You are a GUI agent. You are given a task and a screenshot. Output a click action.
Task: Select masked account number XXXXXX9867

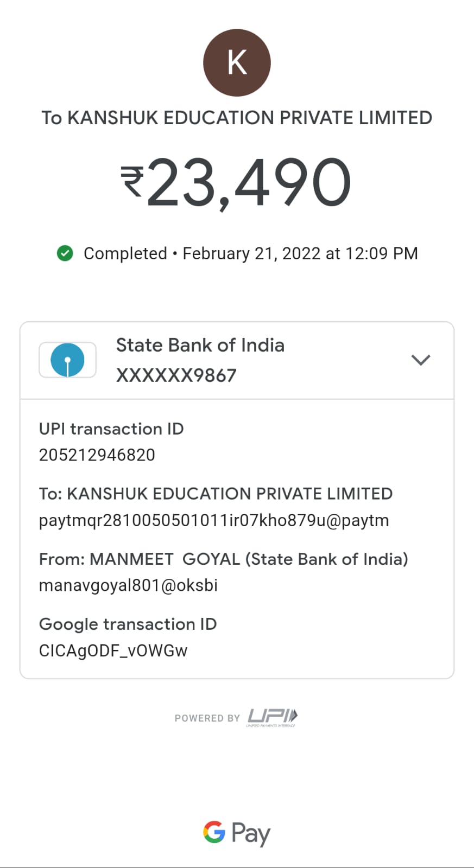(176, 375)
